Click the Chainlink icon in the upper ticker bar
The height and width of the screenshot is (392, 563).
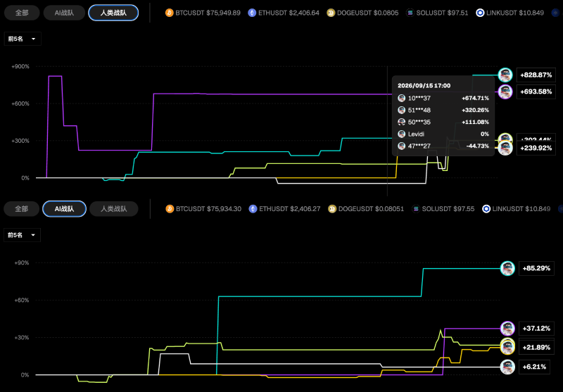pyautogui.click(x=480, y=13)
